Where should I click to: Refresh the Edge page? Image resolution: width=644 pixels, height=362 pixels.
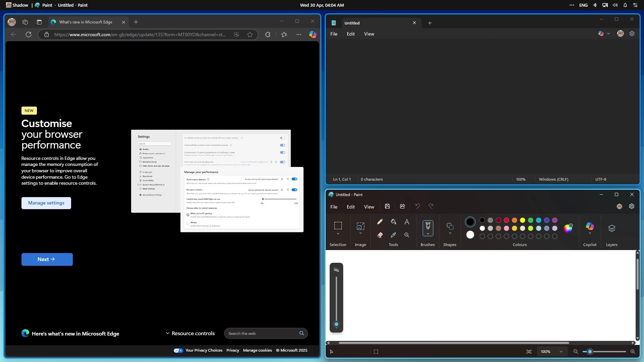coord(29,35)
